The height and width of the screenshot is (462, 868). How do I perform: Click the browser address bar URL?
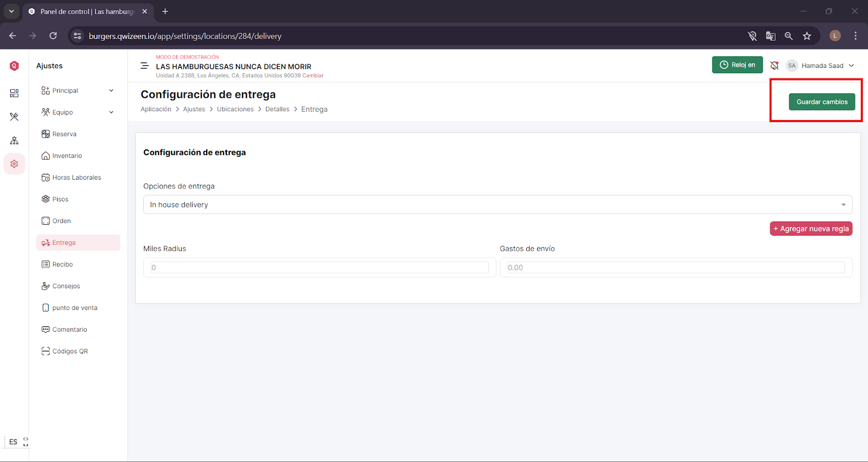tap(185, 36)
